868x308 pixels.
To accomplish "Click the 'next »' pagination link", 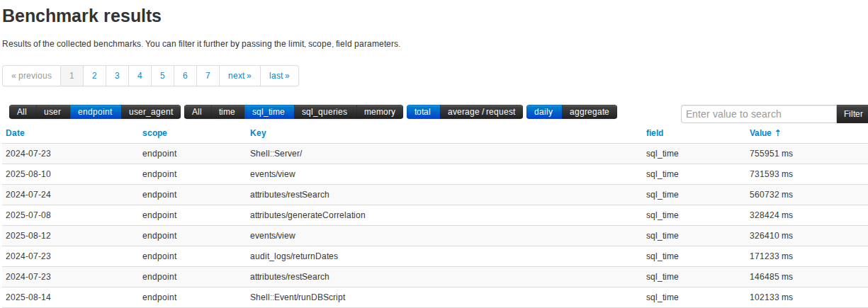I will click(x=239, y=76).
